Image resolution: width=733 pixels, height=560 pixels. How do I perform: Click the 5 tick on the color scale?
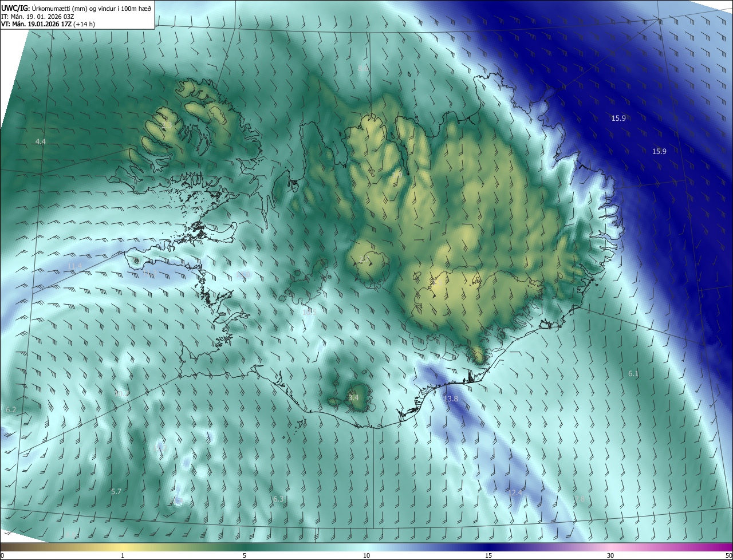coord(245,556)
